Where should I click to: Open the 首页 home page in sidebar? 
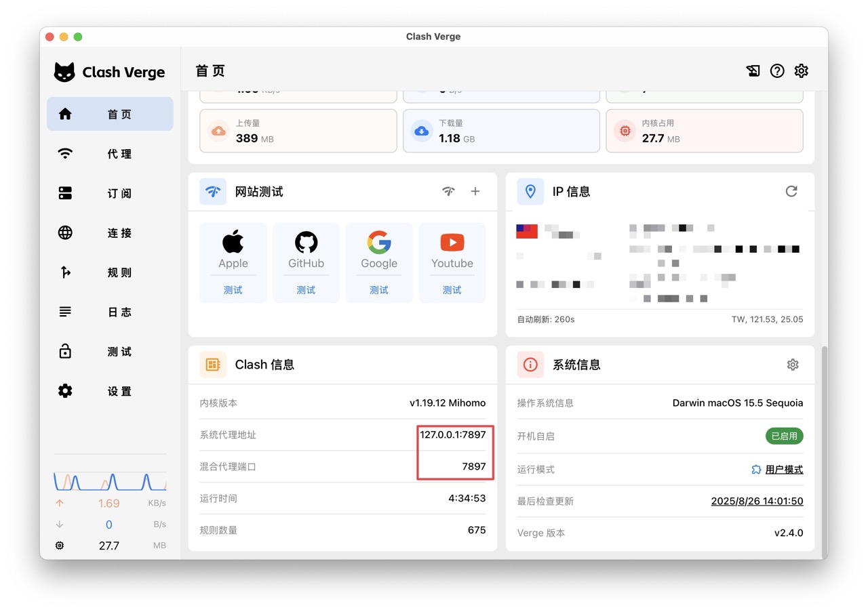click(x=110, y=114)
